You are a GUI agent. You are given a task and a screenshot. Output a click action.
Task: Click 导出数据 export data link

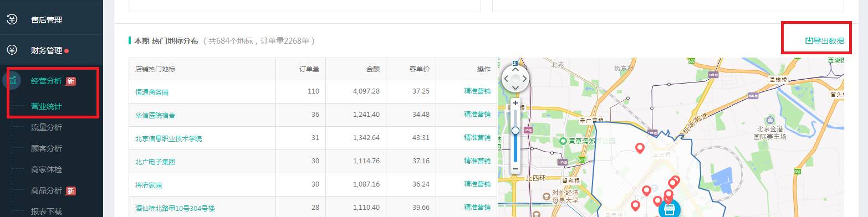pyautogui.click(x=825, y=40)
